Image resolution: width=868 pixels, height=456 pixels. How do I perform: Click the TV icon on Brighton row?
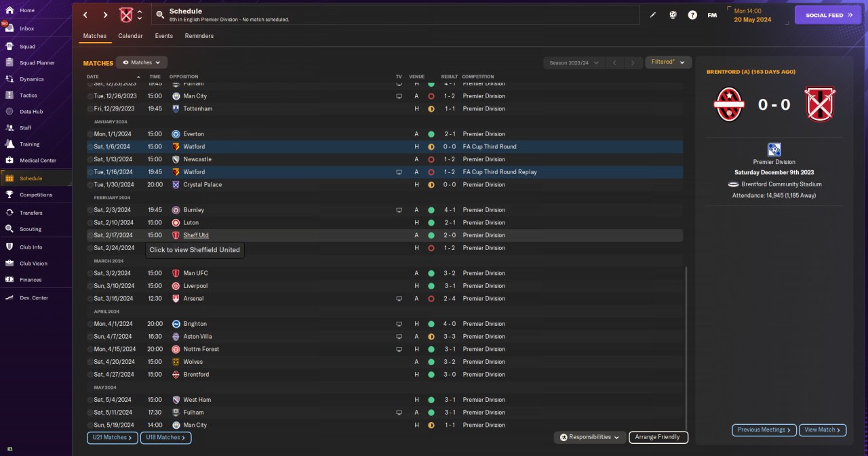point(399,324)
